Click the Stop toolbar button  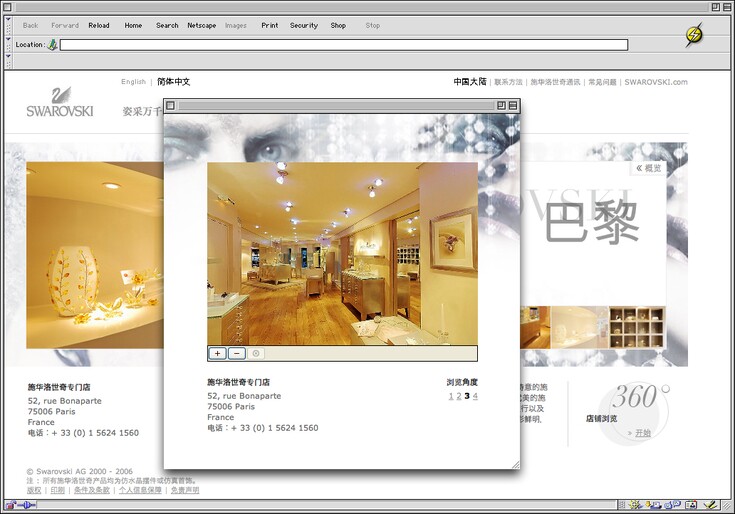(x=373, y=25)
